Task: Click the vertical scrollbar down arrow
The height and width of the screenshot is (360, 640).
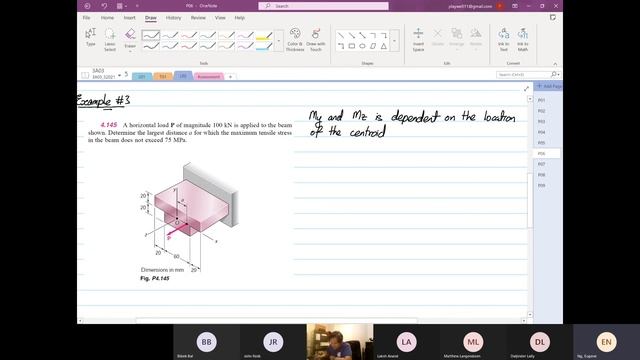Action: (x=530, y=314)
